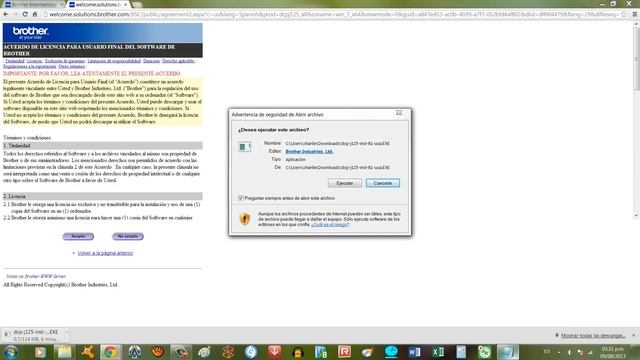
Task: Close the downloads bar with the X
Action: (634, 335)
